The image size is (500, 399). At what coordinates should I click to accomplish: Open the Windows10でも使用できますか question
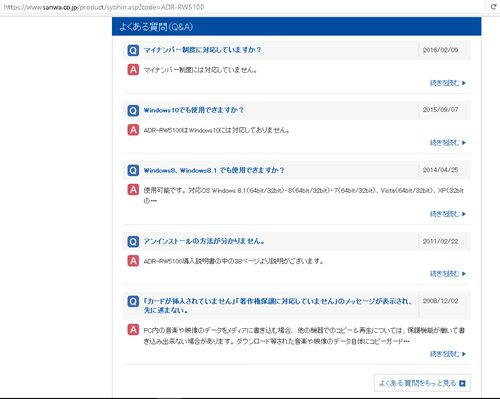[x=194, y=110]
